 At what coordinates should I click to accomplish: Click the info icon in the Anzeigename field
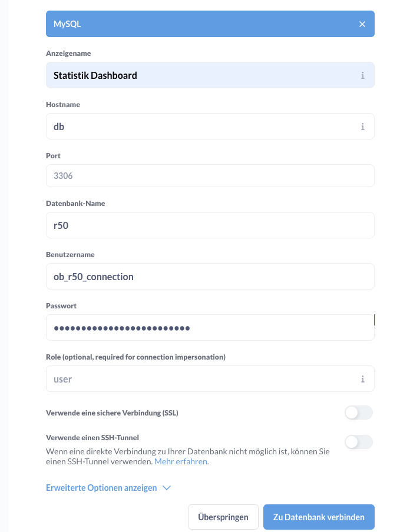click(x=362, y=75)
